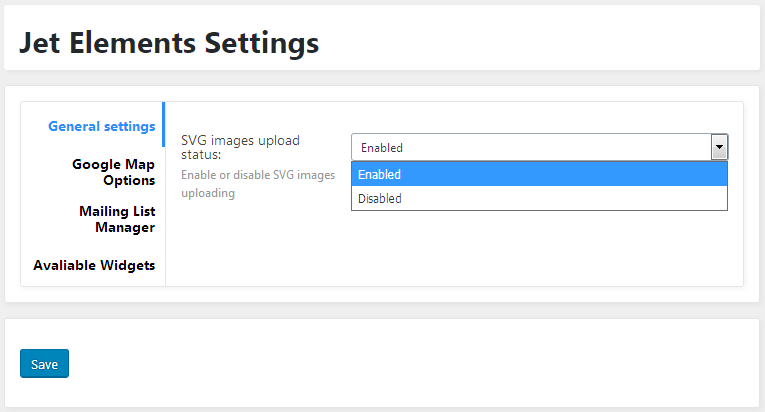Click the 'SVG images upload status:' label
The image size is (765, 412).
point(240,147)
